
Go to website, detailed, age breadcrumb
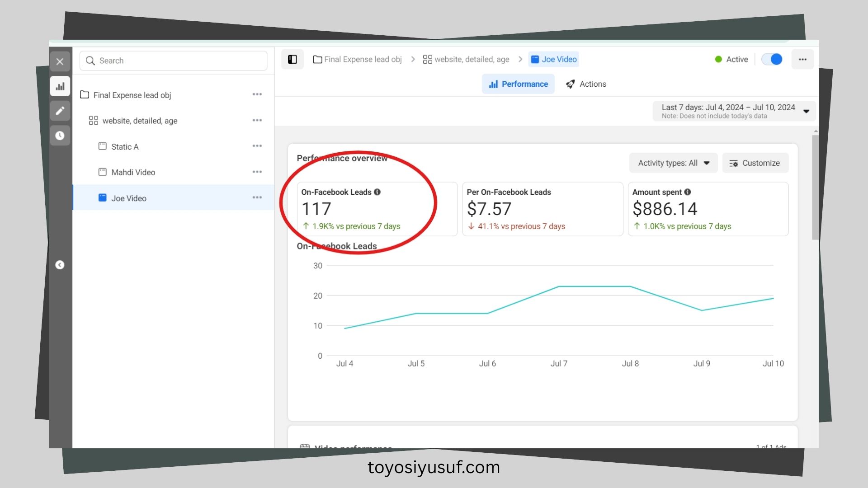[x=466, y=59]
